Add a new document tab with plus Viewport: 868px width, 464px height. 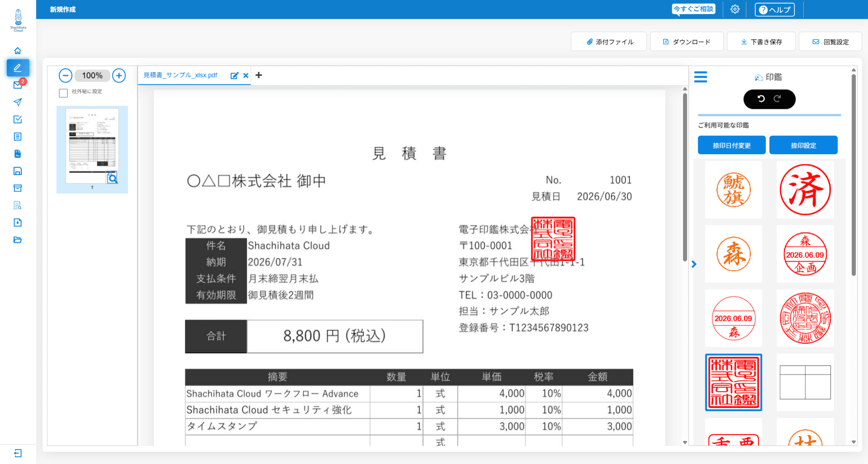(259, 75)
